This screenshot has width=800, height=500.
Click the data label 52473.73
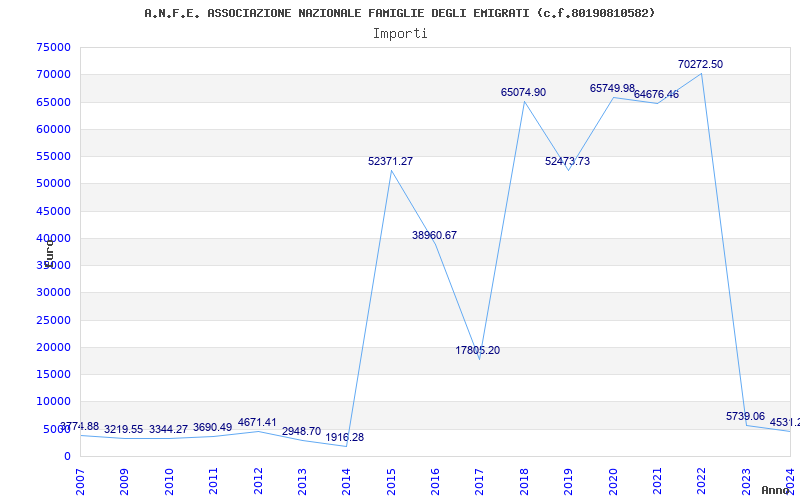coord(567,161)
